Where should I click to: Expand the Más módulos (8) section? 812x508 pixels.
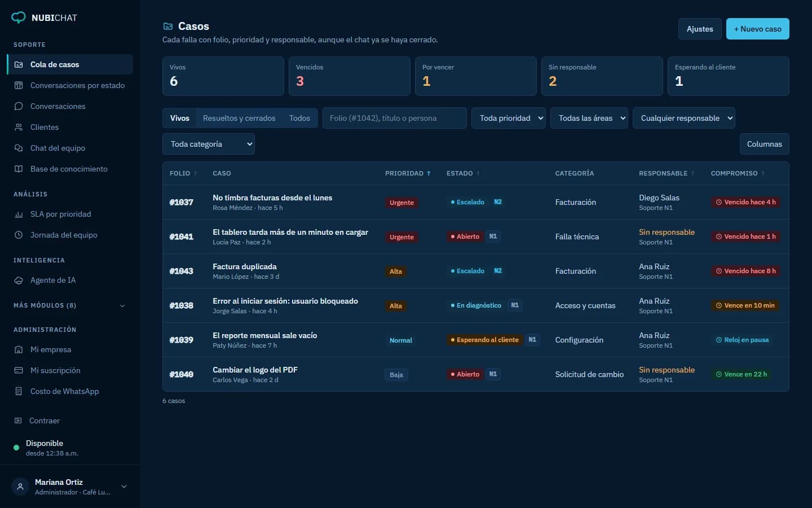click(x=70, y=305)
